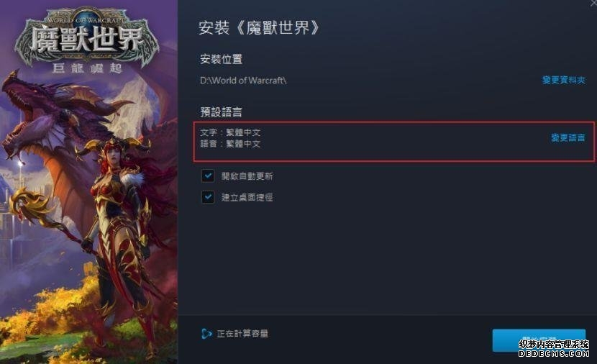597x364 pixels.
Task: Open 變更語言 to change the language
Action: point(568,137)
